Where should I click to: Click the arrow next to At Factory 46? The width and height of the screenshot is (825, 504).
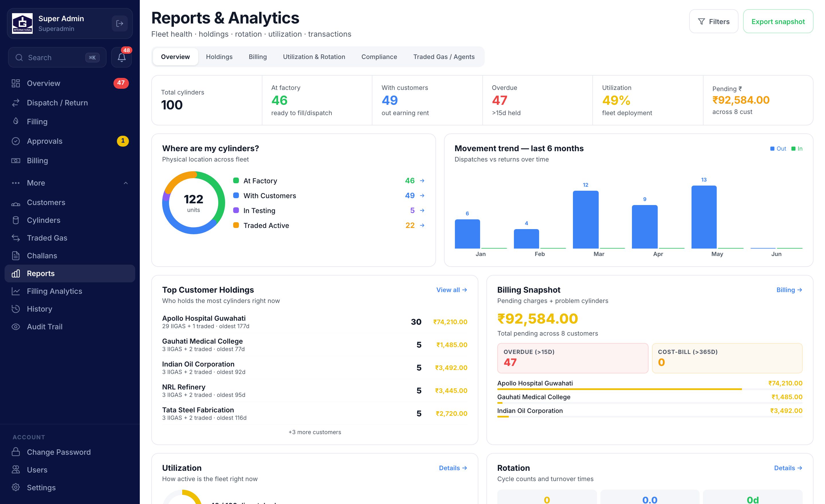[x=422, y=181]
